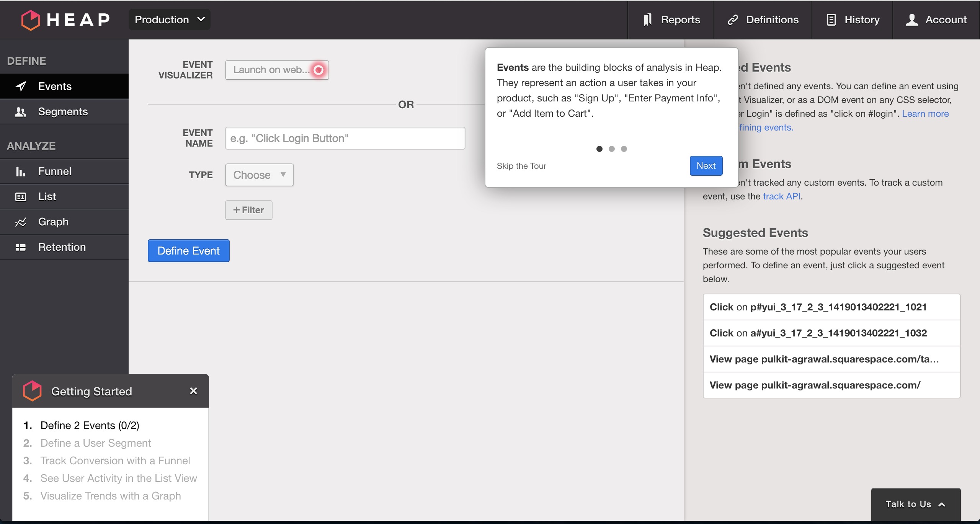Click the Reports bookmark icon
The image size is (980, 524).
[647, 20]
